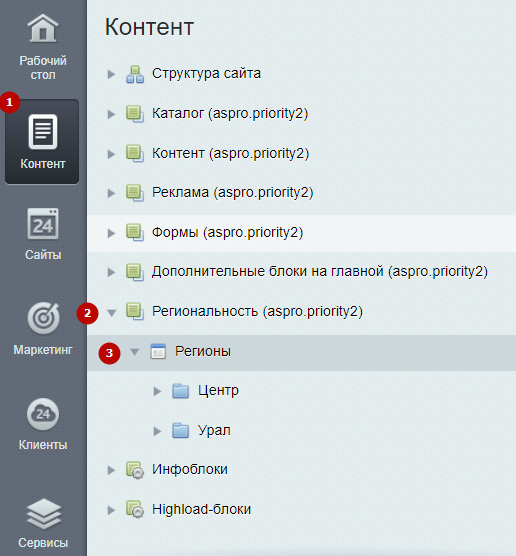
Task: Open the Сайты calendar icon
Action: [43, 224]
